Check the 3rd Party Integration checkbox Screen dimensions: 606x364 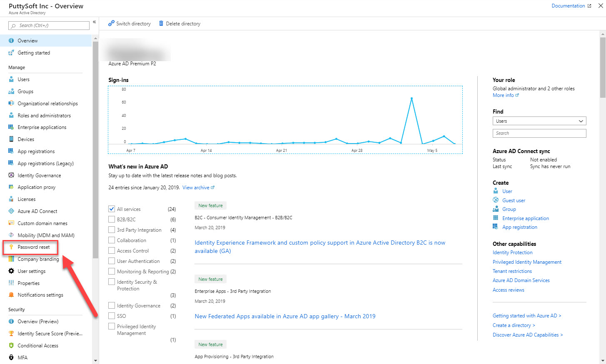[x=112, y=230]
